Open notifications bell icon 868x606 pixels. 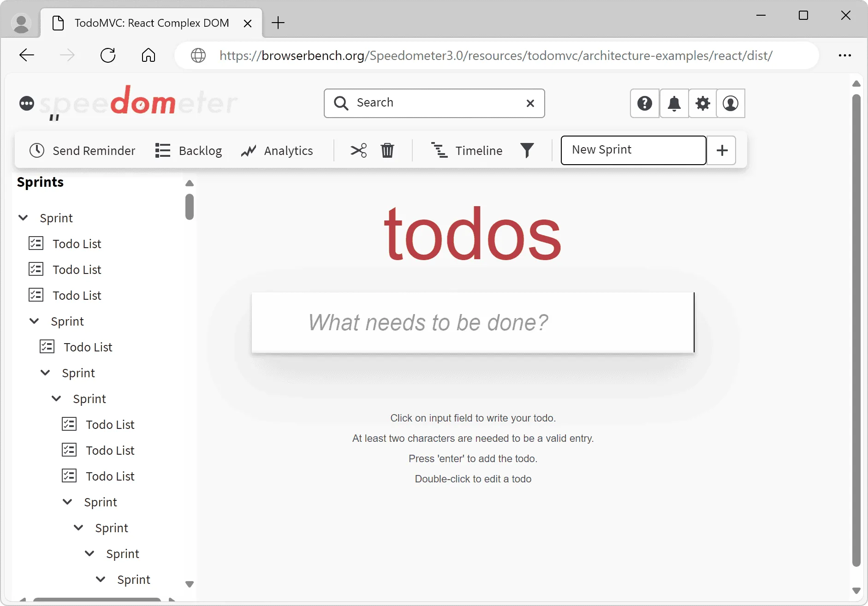(x=674, y=103)
